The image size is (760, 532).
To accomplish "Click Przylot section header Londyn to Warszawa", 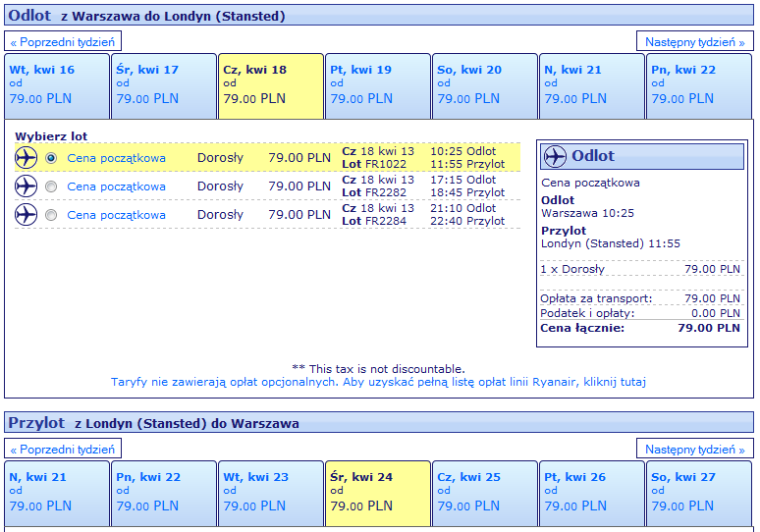I will click(x=379, y=422).
